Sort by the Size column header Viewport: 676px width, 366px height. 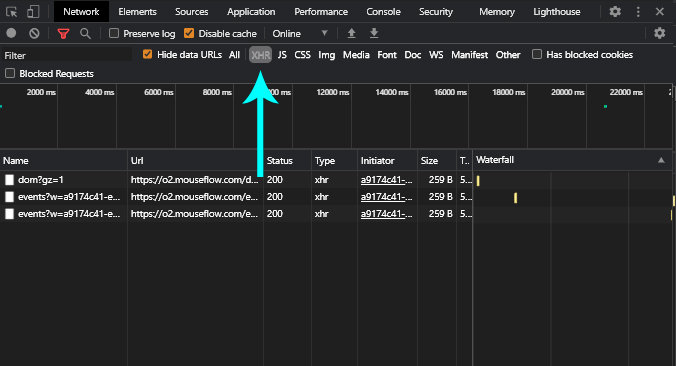[437, 160]
